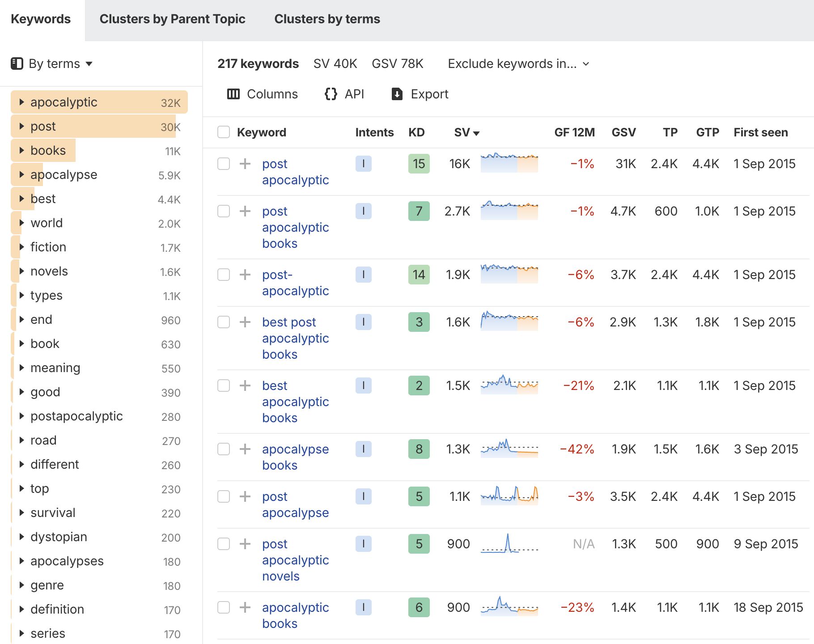This screenshot has height=644, width=814.
Task: Tick checkbox for 'best apocalyptic books'
Action: [x=224, y=386]
